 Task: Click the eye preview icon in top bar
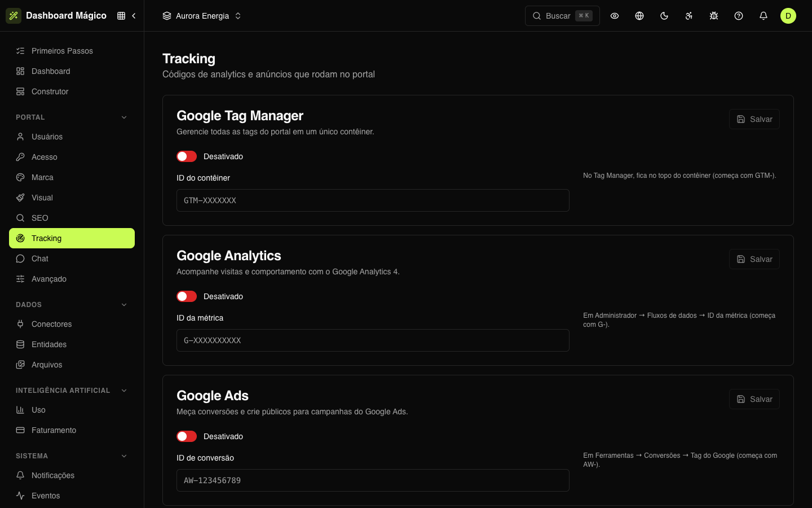(615, 16)
